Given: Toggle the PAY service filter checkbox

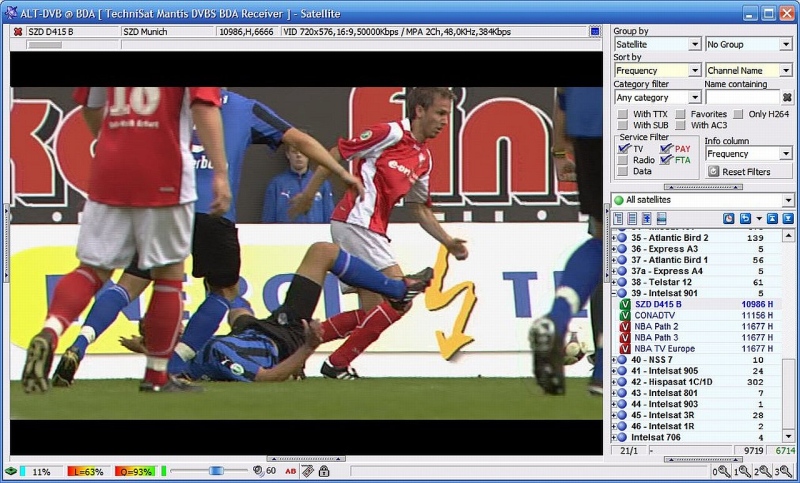Looking at the screenshot, I should (x=666, y=148).
